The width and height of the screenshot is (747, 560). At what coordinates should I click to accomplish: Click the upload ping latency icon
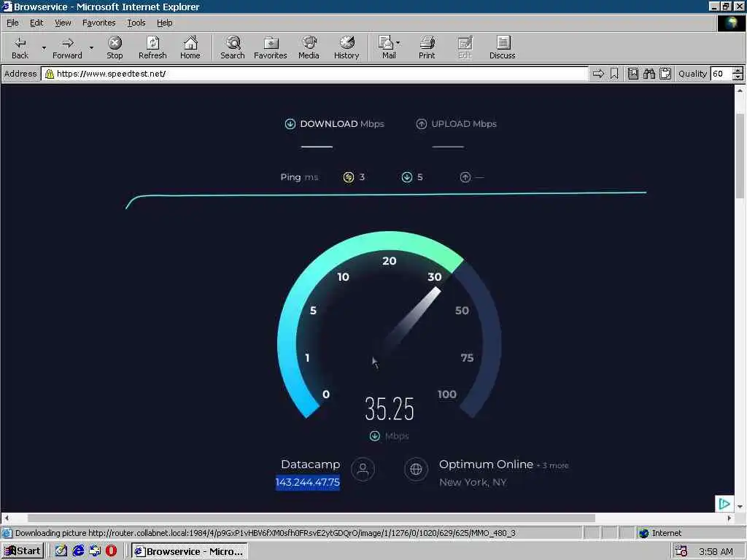[x=465, y=177]
